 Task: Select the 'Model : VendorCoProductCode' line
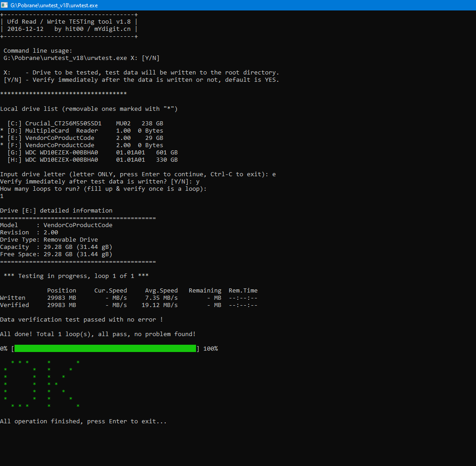[x=56, y=225]
